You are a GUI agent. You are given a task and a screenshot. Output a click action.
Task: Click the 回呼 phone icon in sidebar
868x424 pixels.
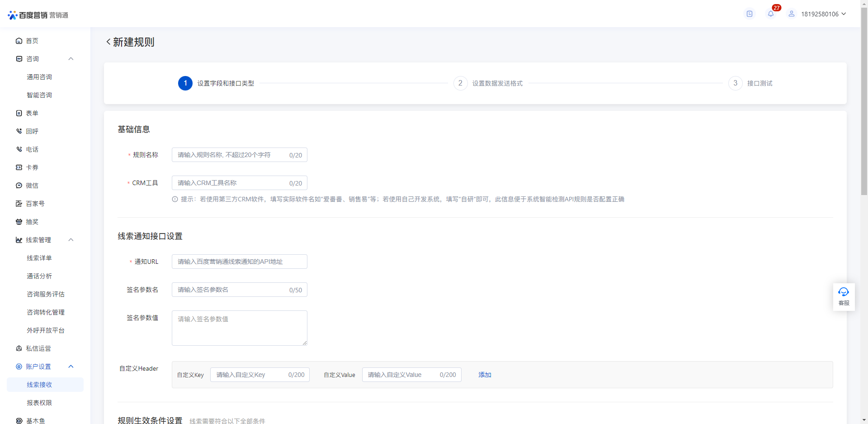(19, 131)
